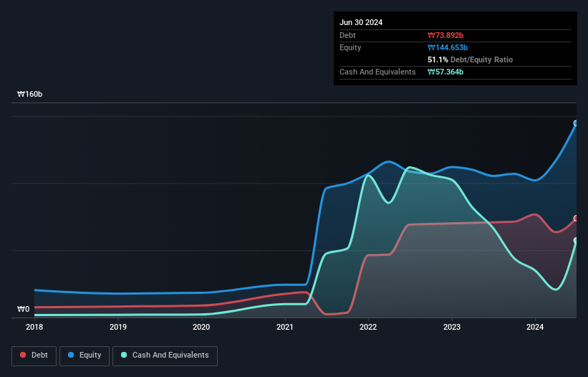This screenshot has height=377, width=588.
Task: Click the red Debt legend dot
Action: 23,355
